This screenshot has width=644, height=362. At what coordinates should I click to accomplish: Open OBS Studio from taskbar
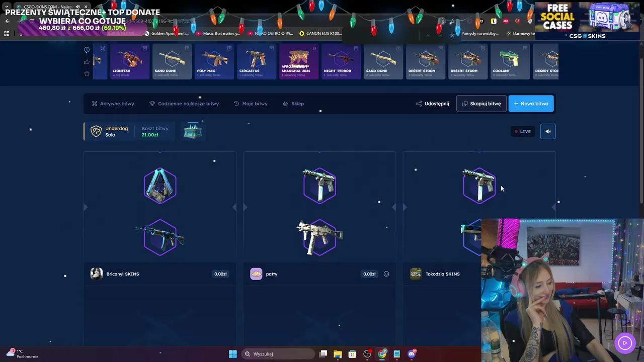(367, 354)
